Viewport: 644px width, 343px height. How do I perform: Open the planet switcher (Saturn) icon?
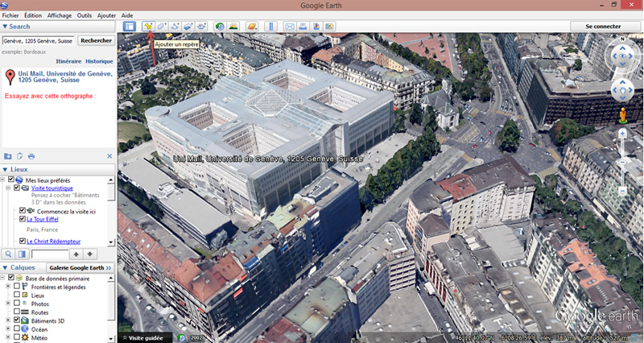coord(252,27)
